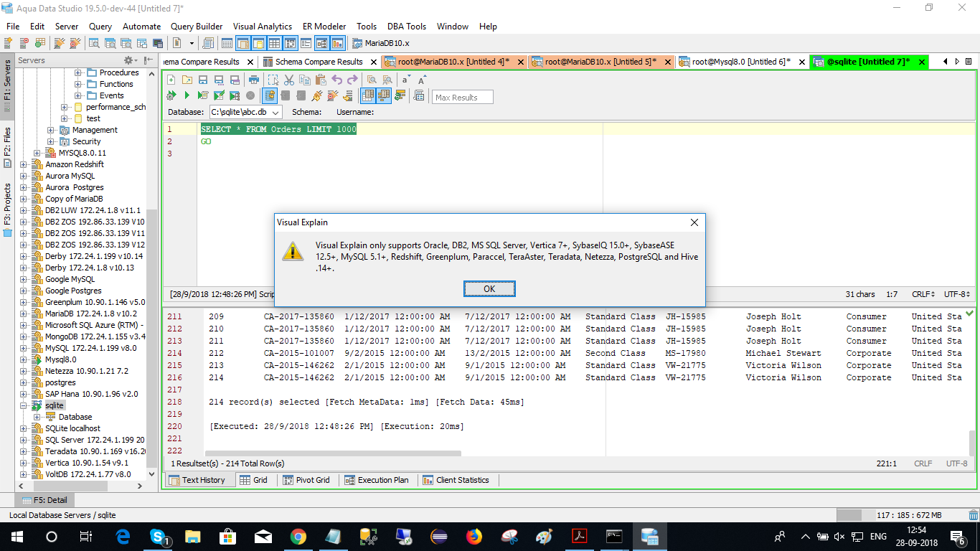980x551 pixels.
Task: Expand the Procedures folder node
Action: click(x=77, y=72)
